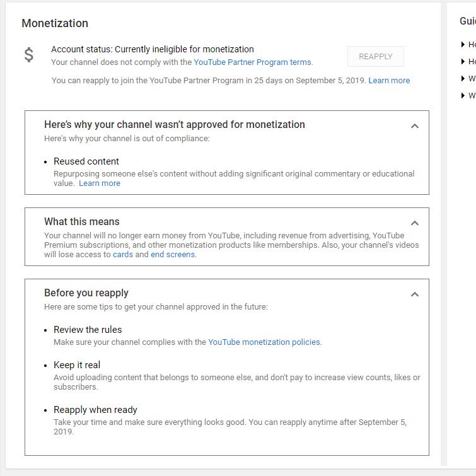476x476 pixels.
Task: Collapse the 'What this means' section
Action: pos(415,223)
